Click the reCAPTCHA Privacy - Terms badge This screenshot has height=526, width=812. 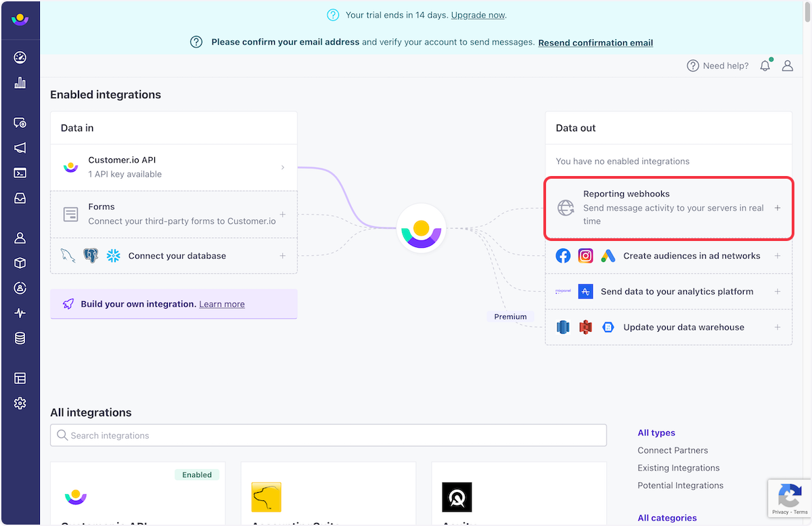(x=790, y=499)
